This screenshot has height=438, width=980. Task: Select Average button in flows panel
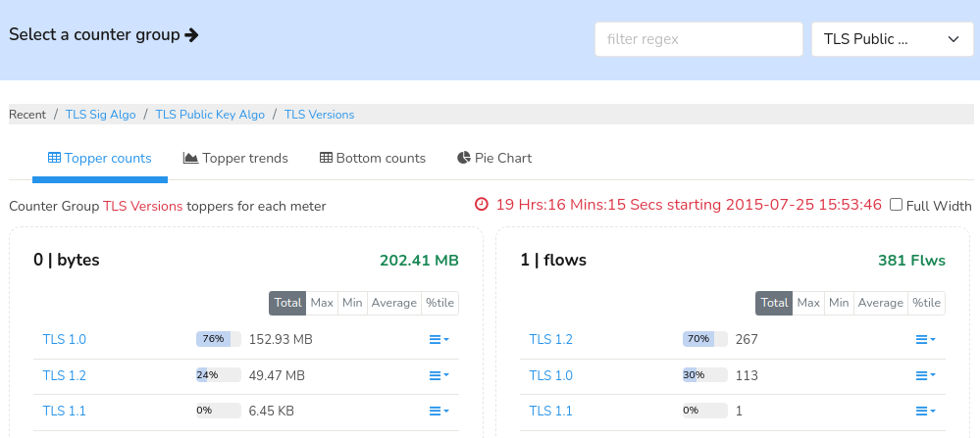coord(881,303)
